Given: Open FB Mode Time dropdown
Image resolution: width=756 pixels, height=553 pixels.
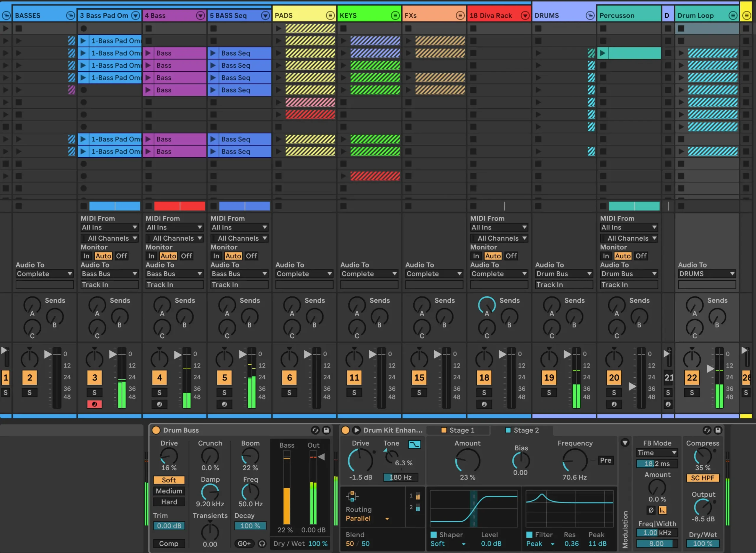Looking at the screenshot, I should tap(657, 453).
